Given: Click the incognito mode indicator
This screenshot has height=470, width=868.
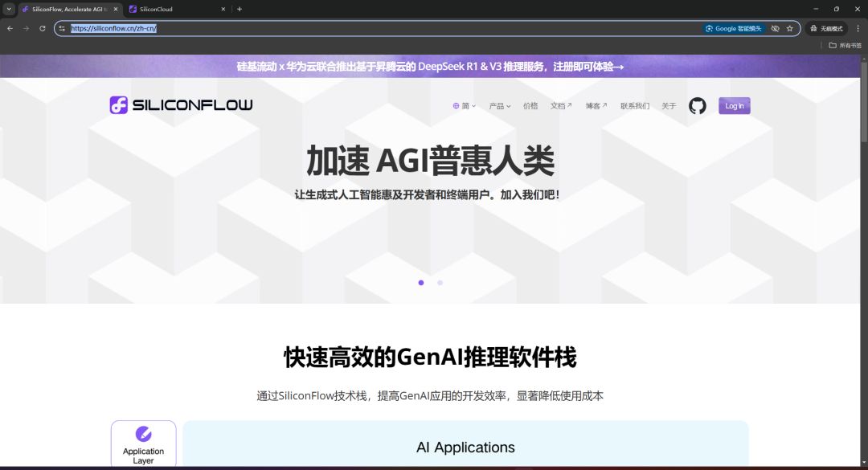Looking at the screenshot, I should pos(826,28).
